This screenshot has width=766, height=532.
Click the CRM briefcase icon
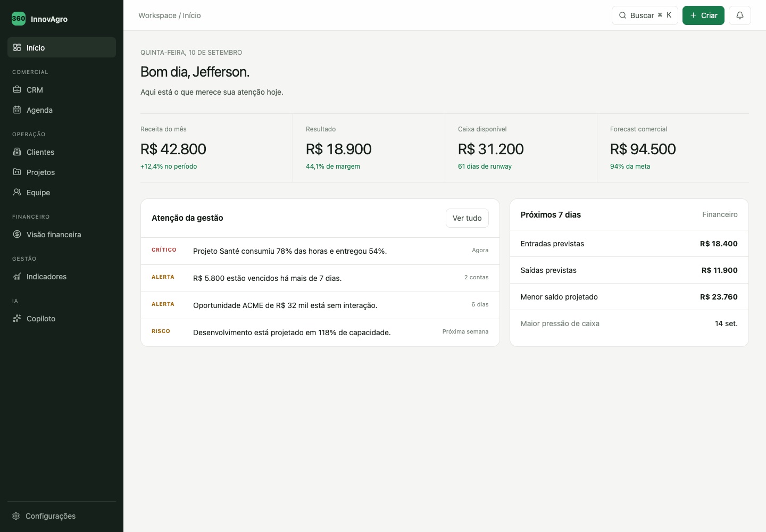(x=17, y=89)
